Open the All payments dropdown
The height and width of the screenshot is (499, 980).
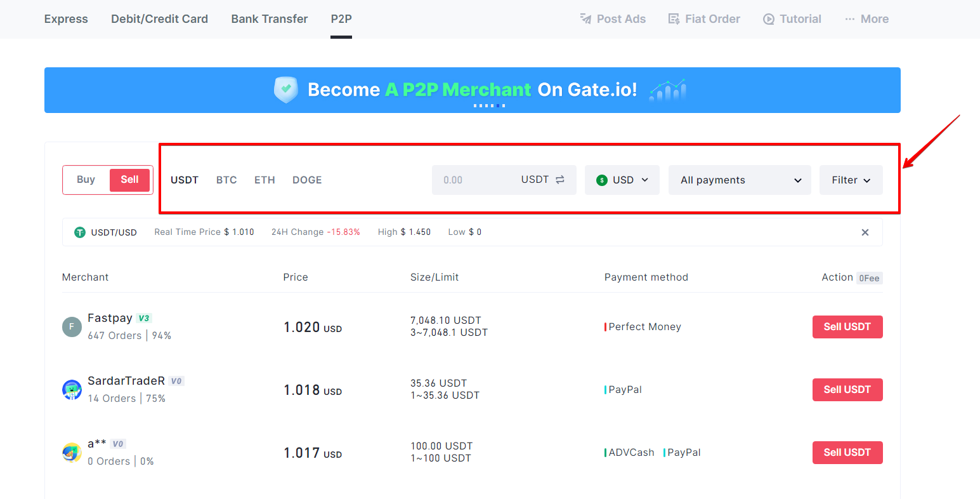[740, 180]
